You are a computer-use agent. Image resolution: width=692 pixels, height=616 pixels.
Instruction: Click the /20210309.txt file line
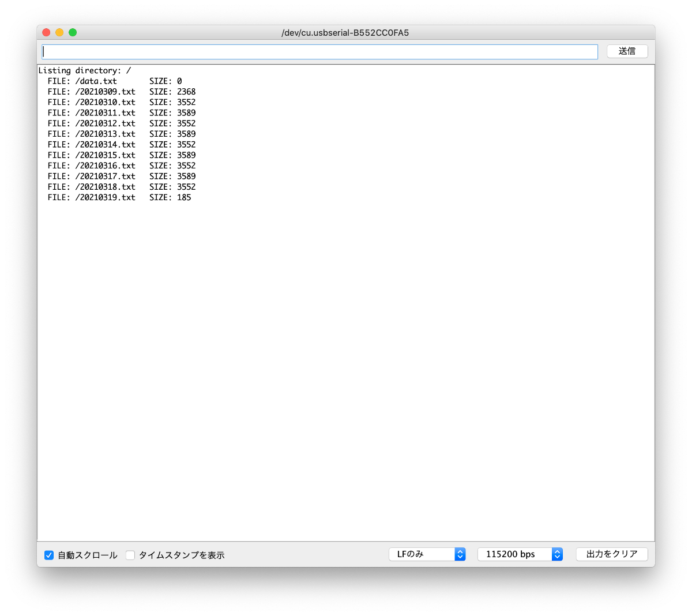(x=122, y=92)
